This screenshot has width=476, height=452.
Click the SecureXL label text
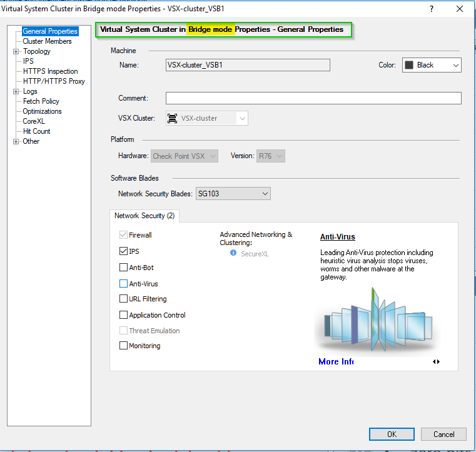click(x=255, y=254)
